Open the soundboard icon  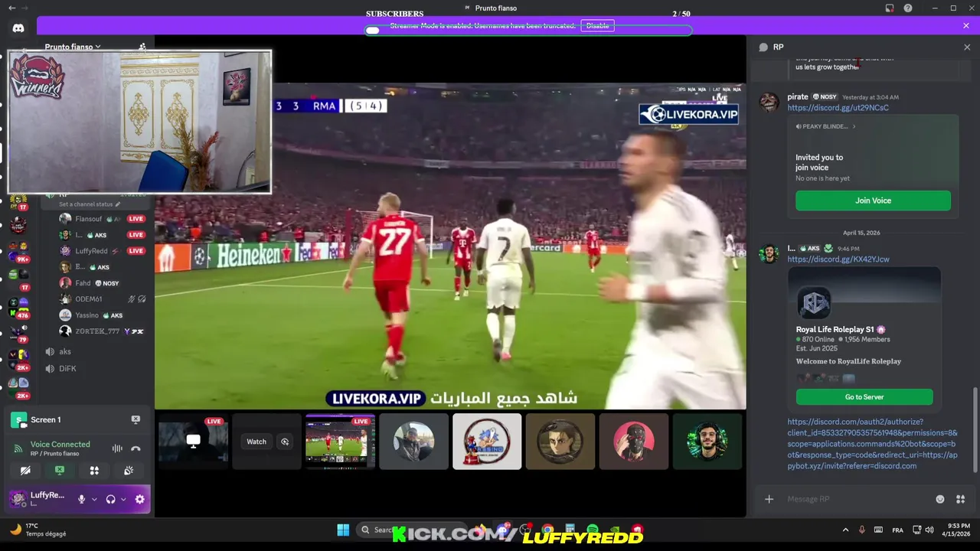point(129,471)
